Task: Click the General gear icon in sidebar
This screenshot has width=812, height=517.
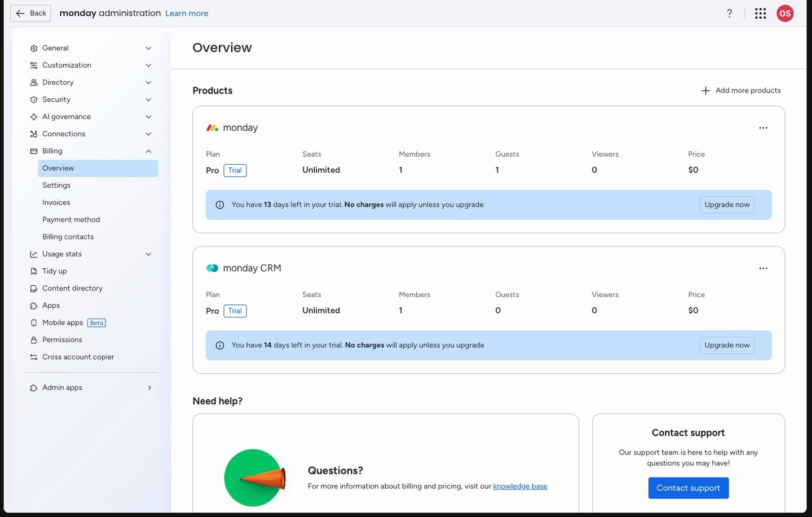Action: coord(34,48)
